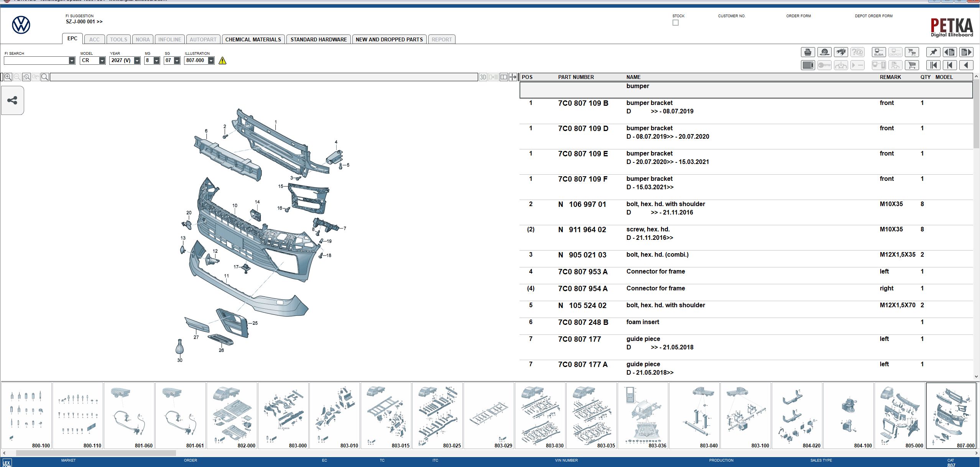Click the question-mark email inquiry icon
980x467 pixels.
coord(857,52)
